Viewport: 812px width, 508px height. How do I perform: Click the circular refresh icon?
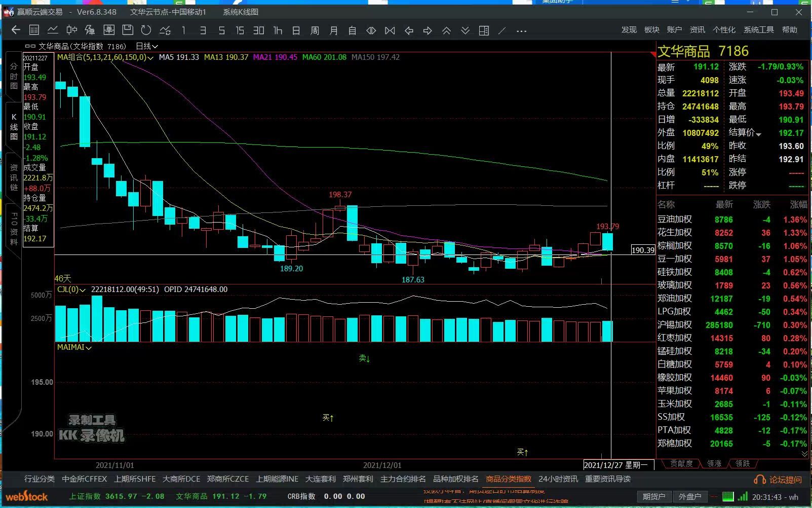coord(146,30)
